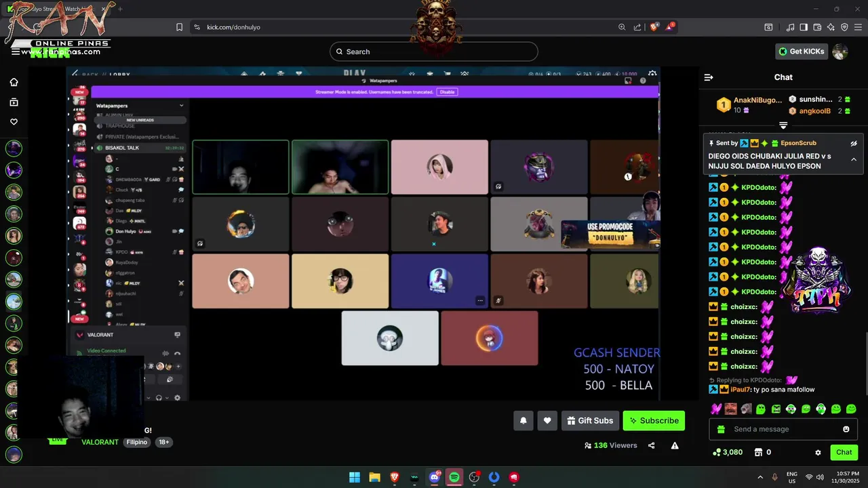
Task: Open the Brave Rewards triangle icon
Action: coord(670,27)
